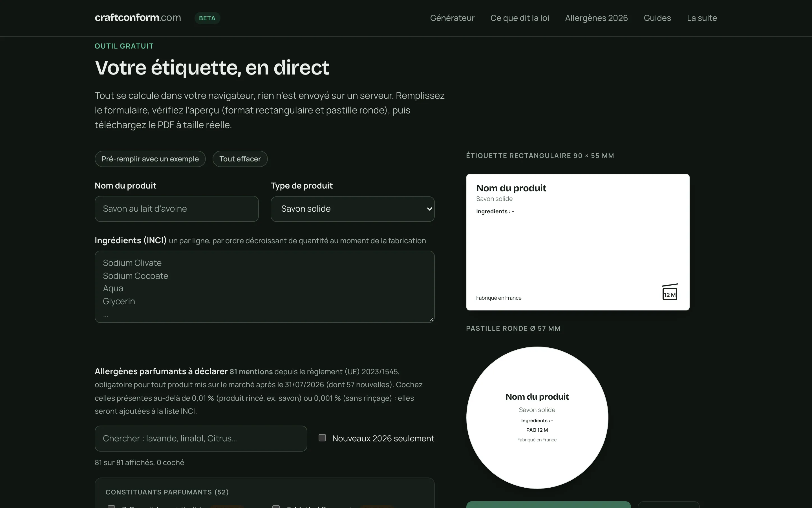The width and height of the screenshot is (812, 508).
Task: Click PASTILLE RONDE Ø 57 MM caption
Action: coord(513,328)
